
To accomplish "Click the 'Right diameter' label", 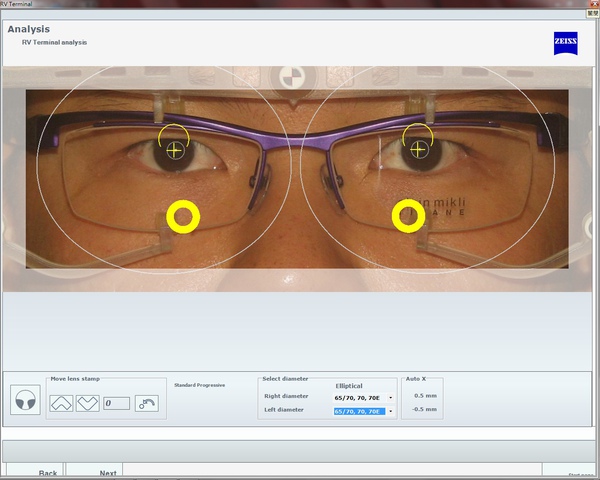I will 286,396.
